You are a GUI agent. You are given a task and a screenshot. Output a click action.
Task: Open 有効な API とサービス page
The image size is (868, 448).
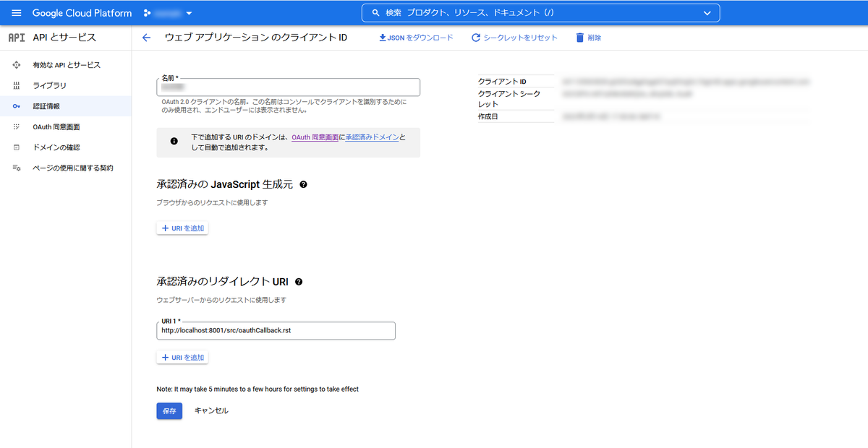pyautogui.click(x=66, y=65)
